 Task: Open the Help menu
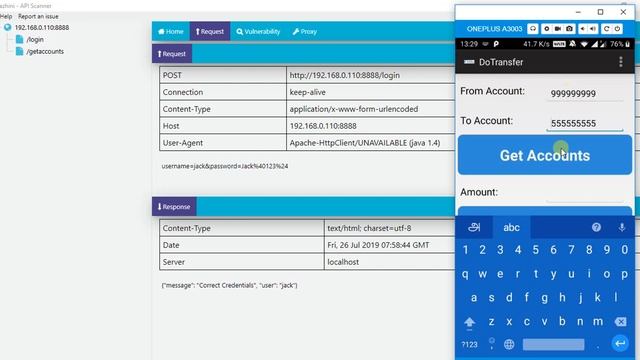tap(6, 16)
